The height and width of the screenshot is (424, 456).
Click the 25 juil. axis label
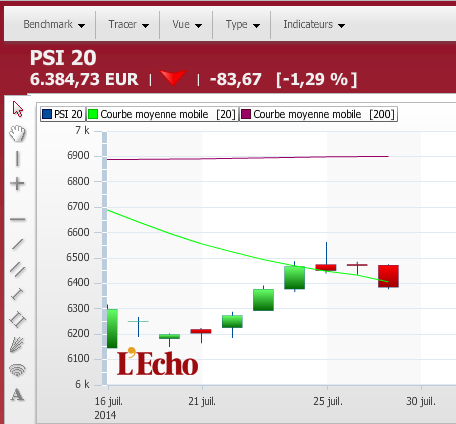click(328, 401)
